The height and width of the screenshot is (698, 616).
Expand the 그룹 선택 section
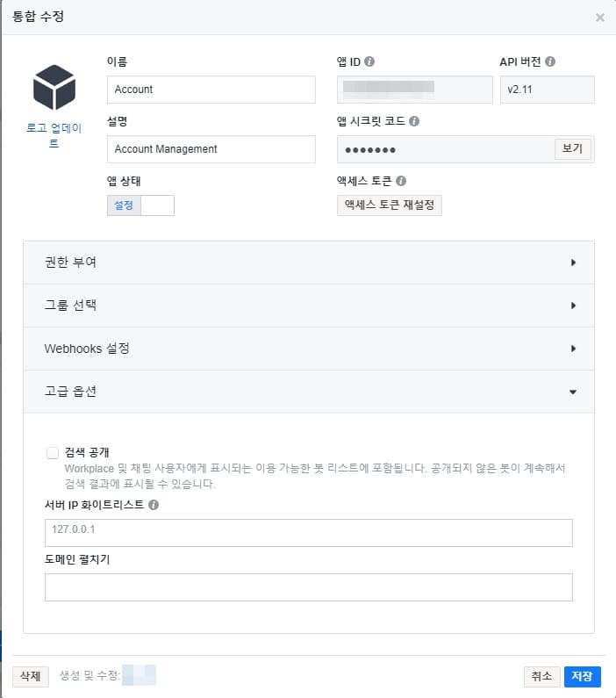coord(309,306)
